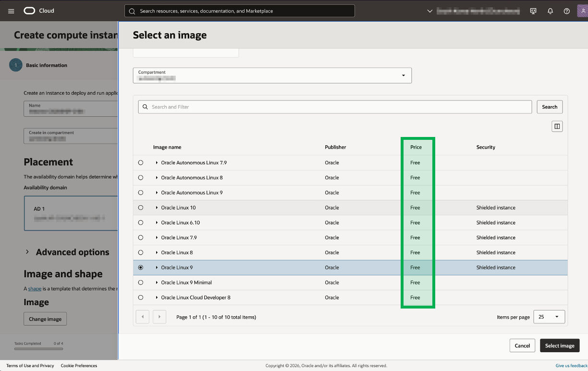Expand Oracle Linux 6.10 row details
Screen dimensions: 588x371
157,223
